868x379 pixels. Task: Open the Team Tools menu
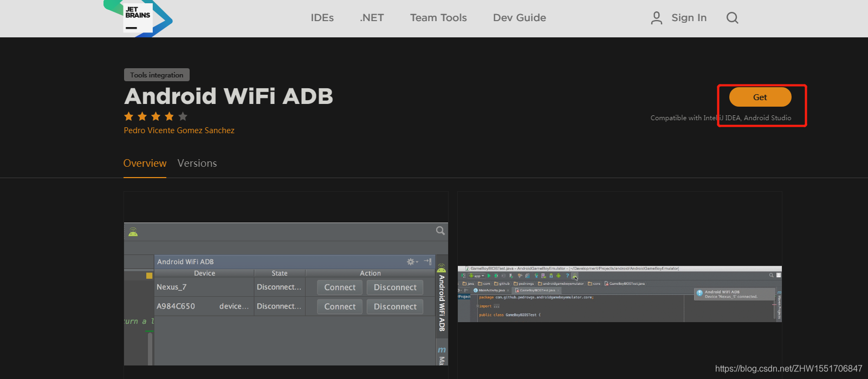tap(438, 18)
